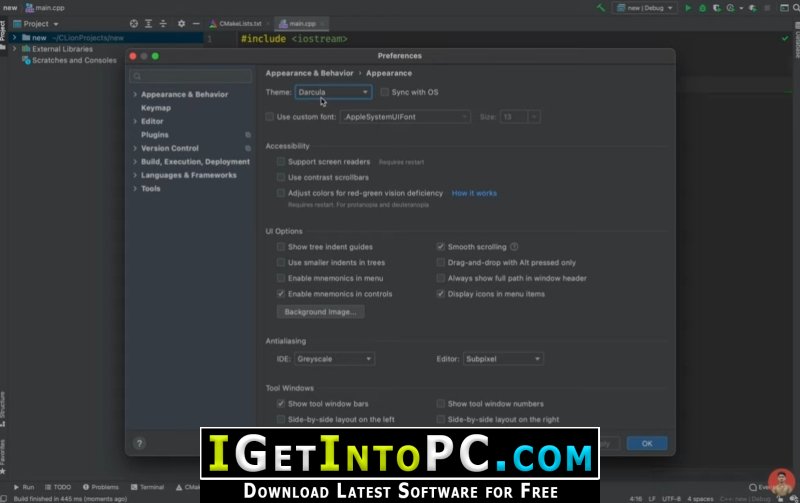Open the Terminal tool window tab
Viewport: 800px width, 503px height.
147,487
